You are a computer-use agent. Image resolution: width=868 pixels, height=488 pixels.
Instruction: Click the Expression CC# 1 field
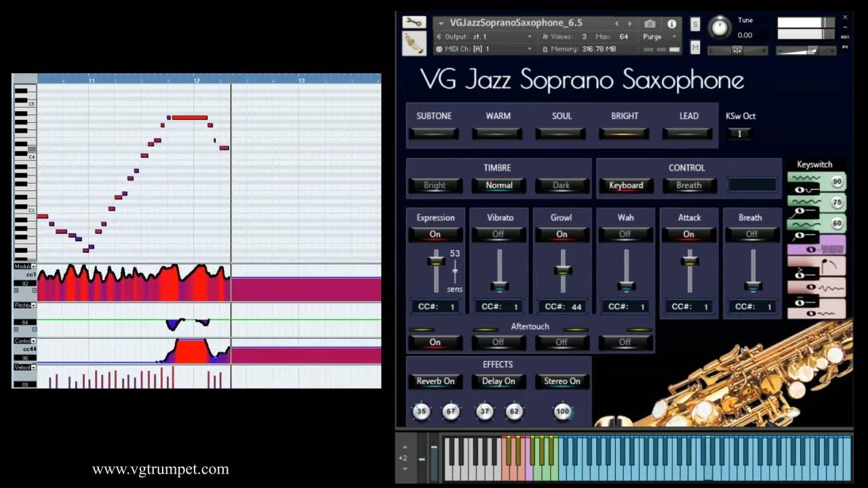tap(435, 307)
